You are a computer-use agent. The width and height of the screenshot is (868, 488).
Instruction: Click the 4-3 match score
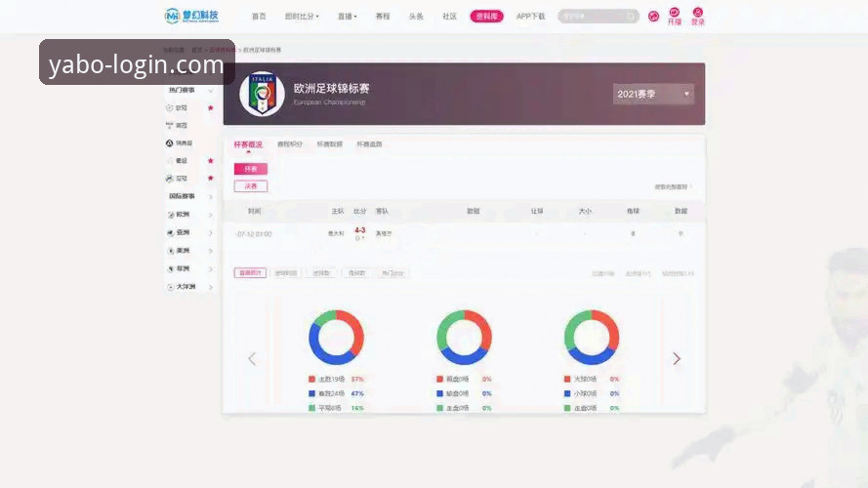[x=360, y=230]
